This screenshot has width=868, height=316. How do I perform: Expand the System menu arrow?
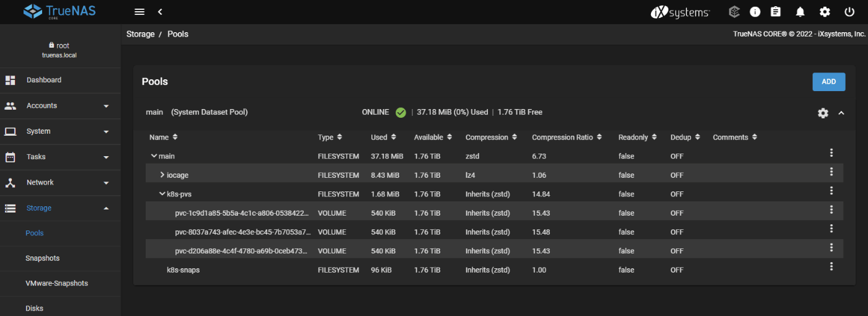tap(106, 132)
